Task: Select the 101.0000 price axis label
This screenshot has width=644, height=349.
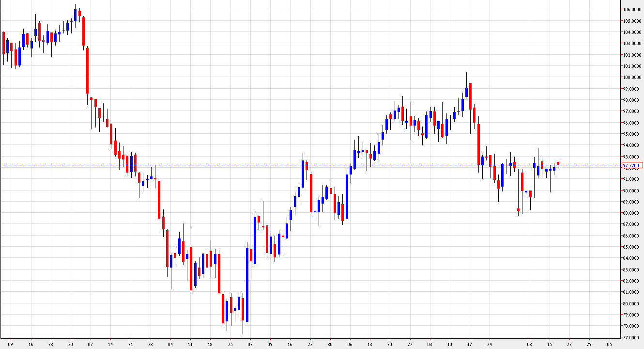Action: pos(631,66)
